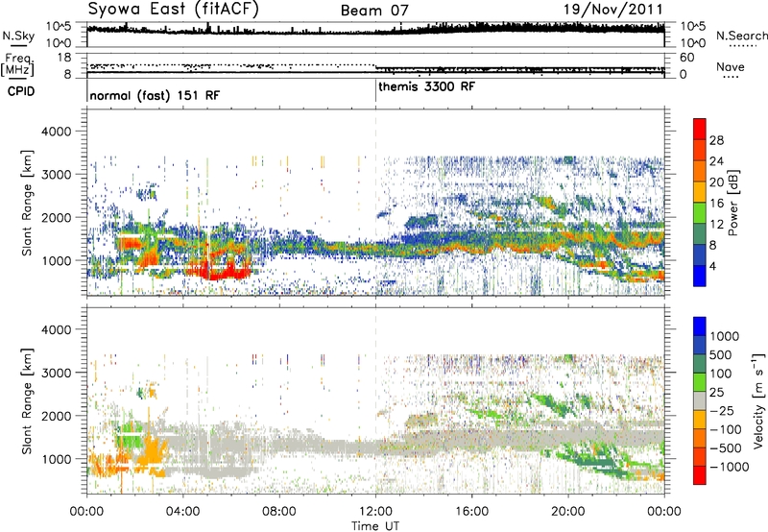Click the 'themis 3300 RF' text
Viewport: 768px width, 532px height.
(426, 86)
